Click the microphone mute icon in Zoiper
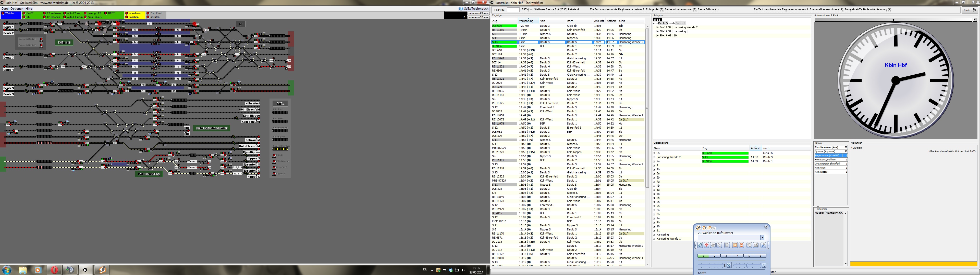This screenshot has height=275, width=980. click(x=729, y=265)
